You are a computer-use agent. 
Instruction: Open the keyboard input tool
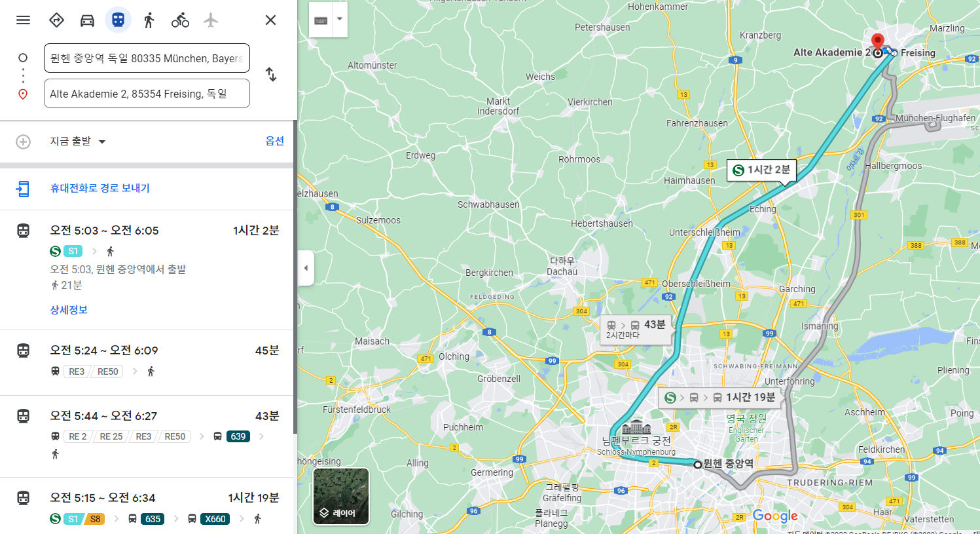321,20
